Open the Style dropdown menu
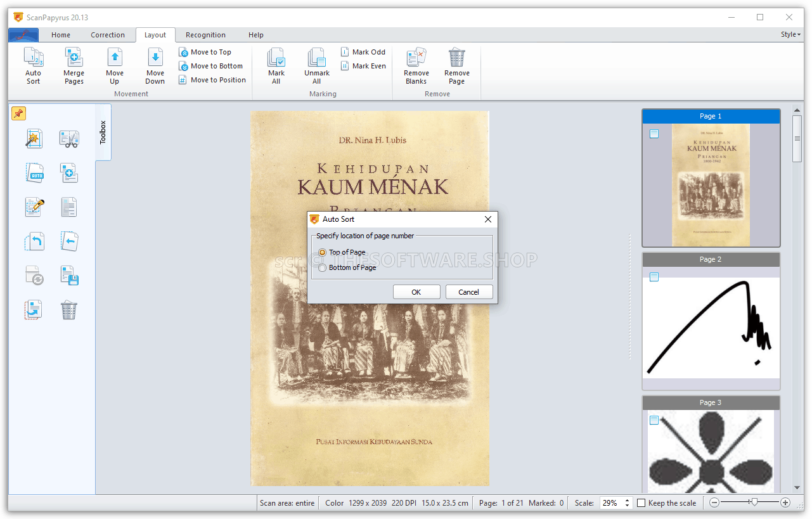Viewport: 812px width, 519px height. pos(790,35)
